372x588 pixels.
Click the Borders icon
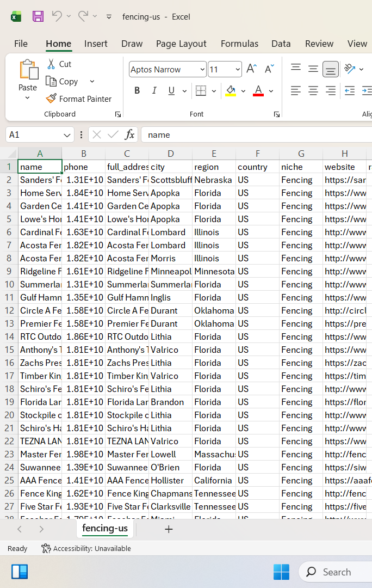(x=201, y=91)
